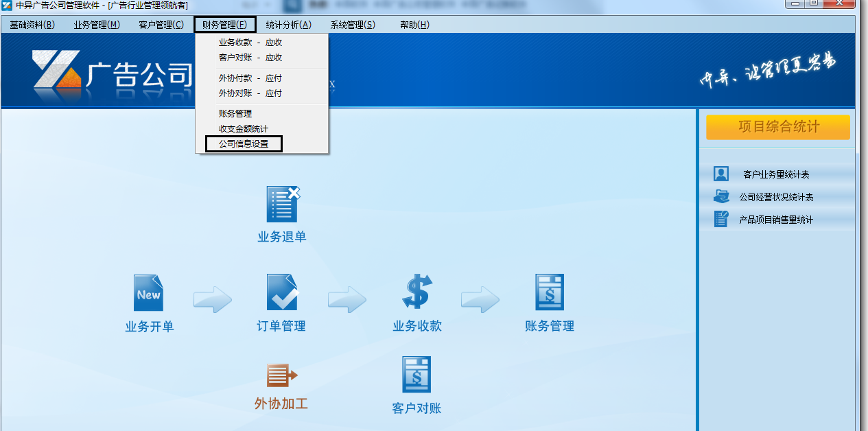Close the 财务管理(F) menu
The width and height of the screenshot is (868, 431).
[x=225, y=25]
